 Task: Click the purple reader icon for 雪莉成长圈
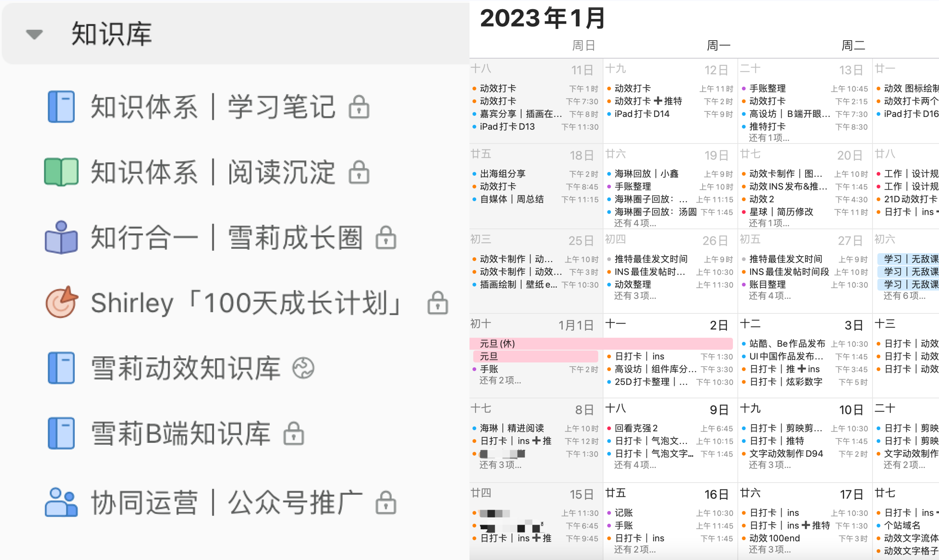[x=61, y=237]
